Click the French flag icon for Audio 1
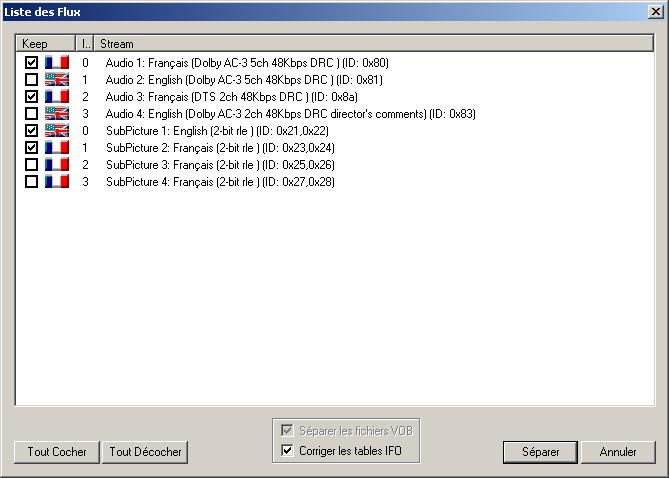The width and height of the screenshot is (669, 478). (56, 62)
